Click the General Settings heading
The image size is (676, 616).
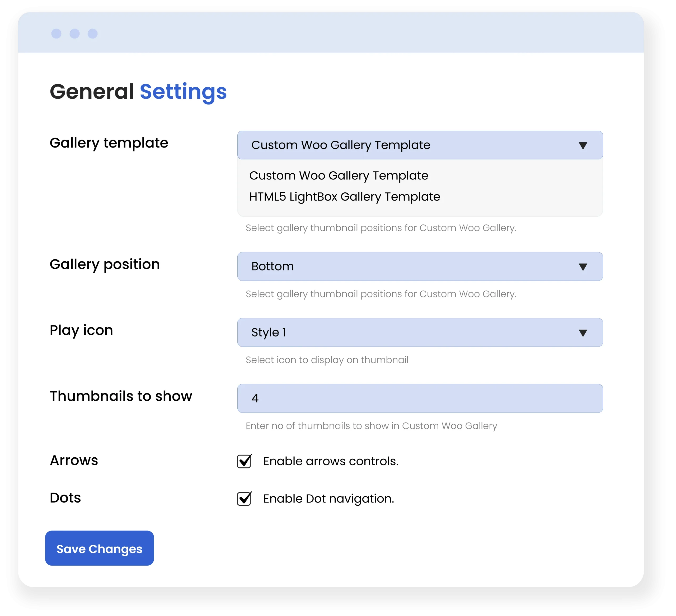138,92
